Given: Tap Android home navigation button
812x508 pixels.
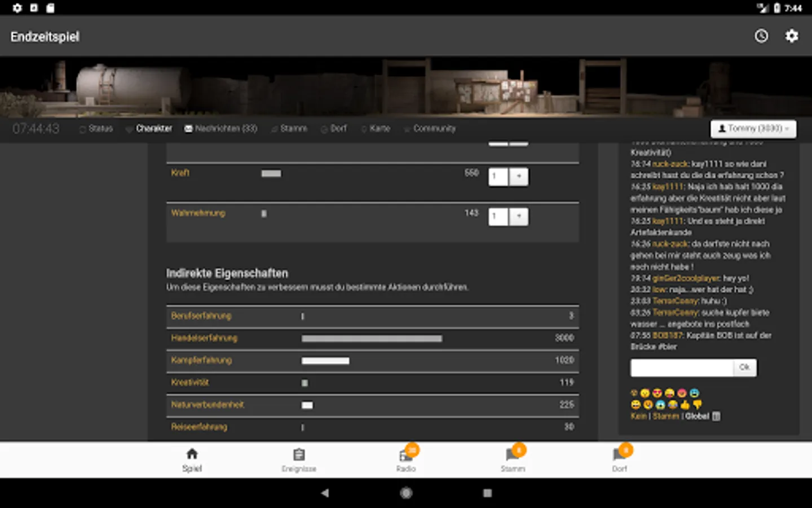Looking at the screenshot, I should tap(406, 493).
